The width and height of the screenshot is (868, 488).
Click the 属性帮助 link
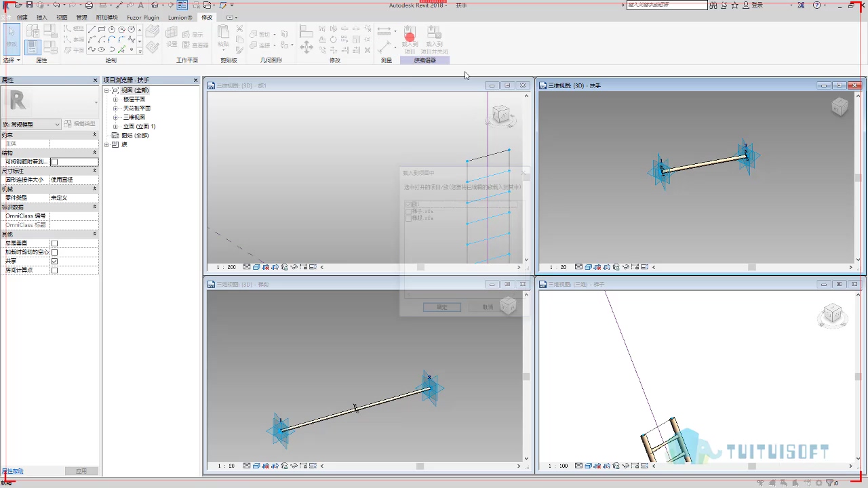13,471
